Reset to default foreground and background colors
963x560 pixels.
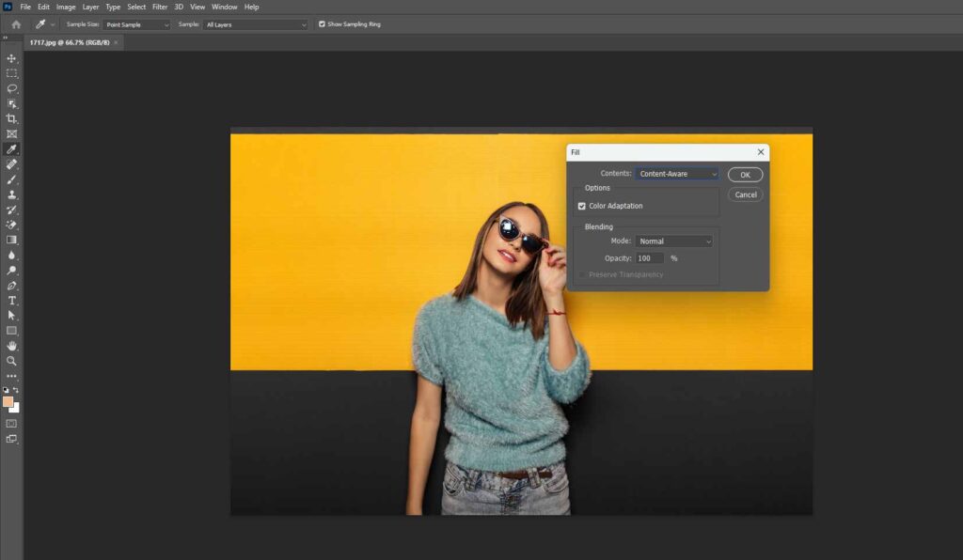coord(7,390)
